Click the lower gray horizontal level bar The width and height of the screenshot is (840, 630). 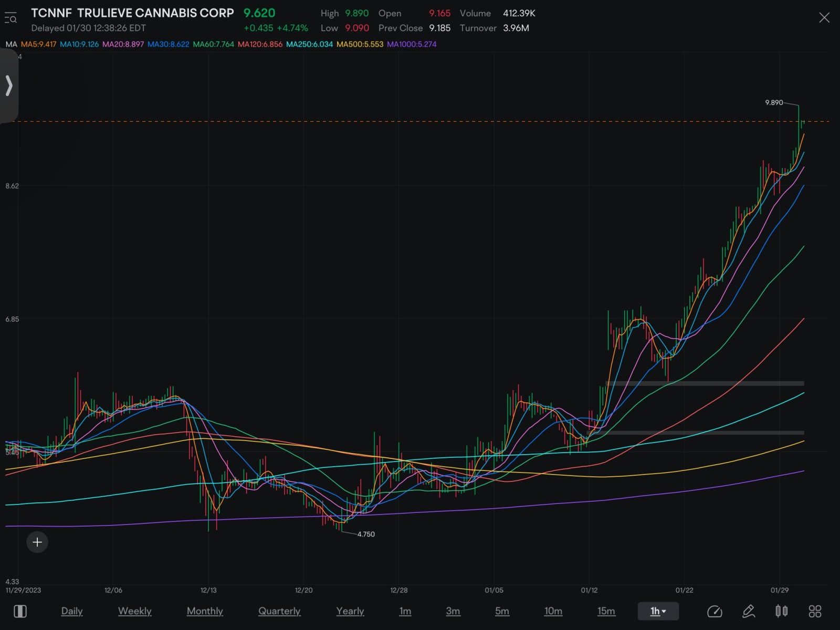tap(695, 433)
